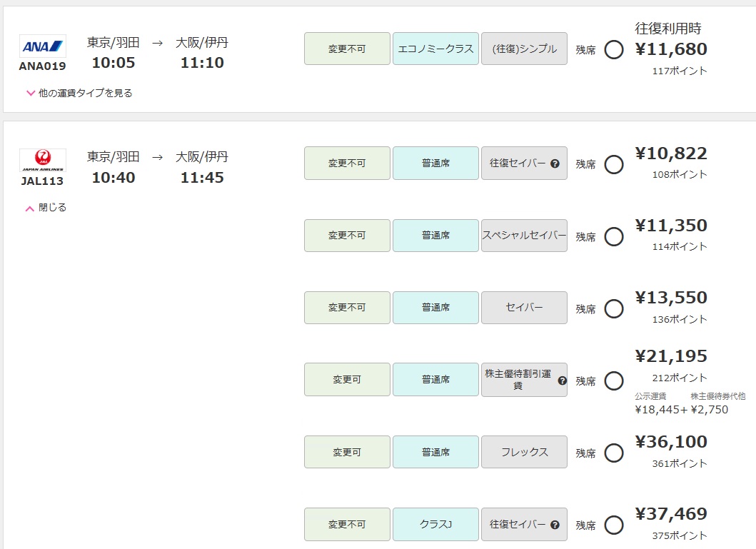Screen dimensions: 756x549
Task: Open help icon beside 株主優待割引運賃
Action: coord(562,381)
